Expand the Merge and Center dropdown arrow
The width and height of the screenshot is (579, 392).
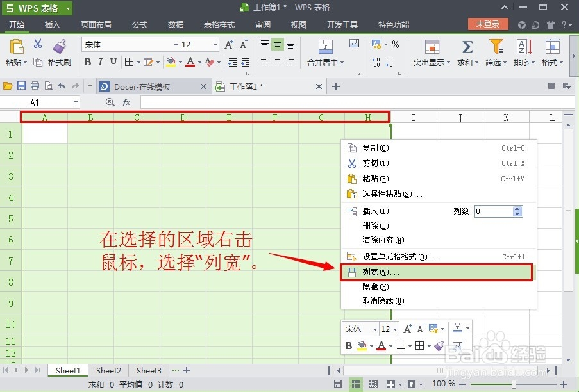pos(342,63)
